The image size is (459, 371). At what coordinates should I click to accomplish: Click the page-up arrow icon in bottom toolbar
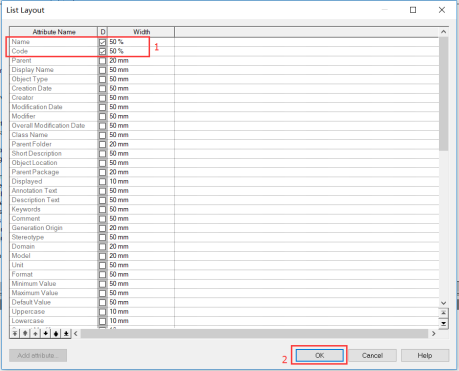click(x=25, y=333)
